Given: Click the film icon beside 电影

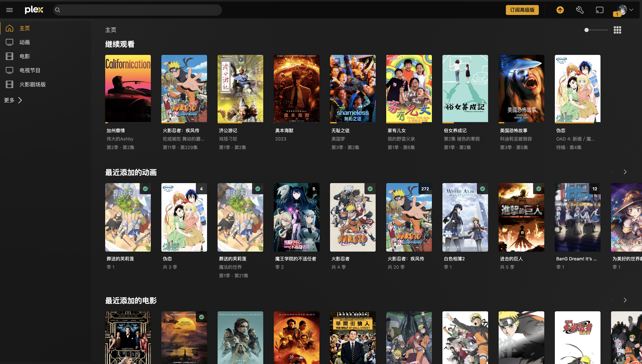Looking at the screenshot, I should coord(9,56).
